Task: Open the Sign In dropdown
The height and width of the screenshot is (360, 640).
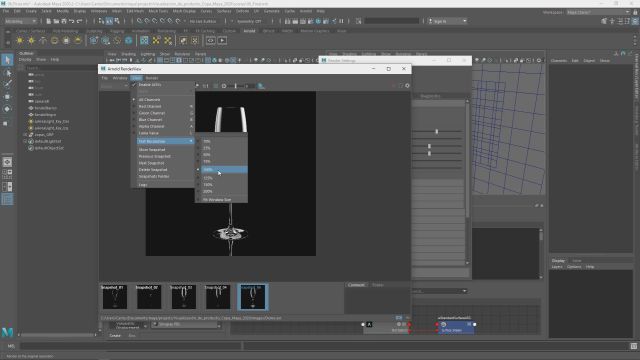Action: (447, 21)
